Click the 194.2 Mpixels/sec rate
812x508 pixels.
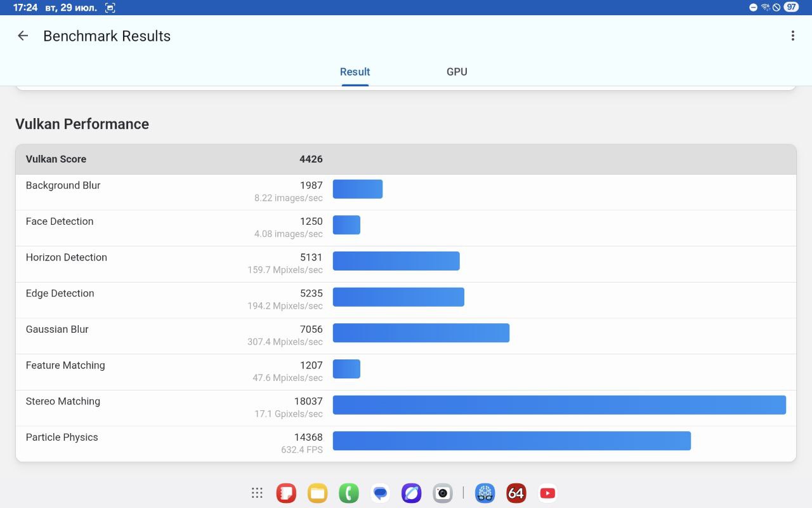(x=285, y=306)
